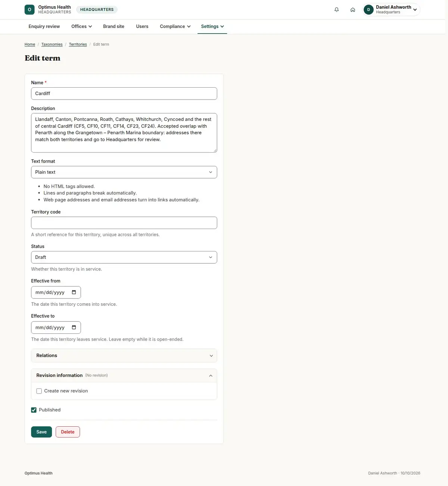Open Effective from calendar picker icon
The width and height of the screenshot is (448, 486).
(74, 292)
